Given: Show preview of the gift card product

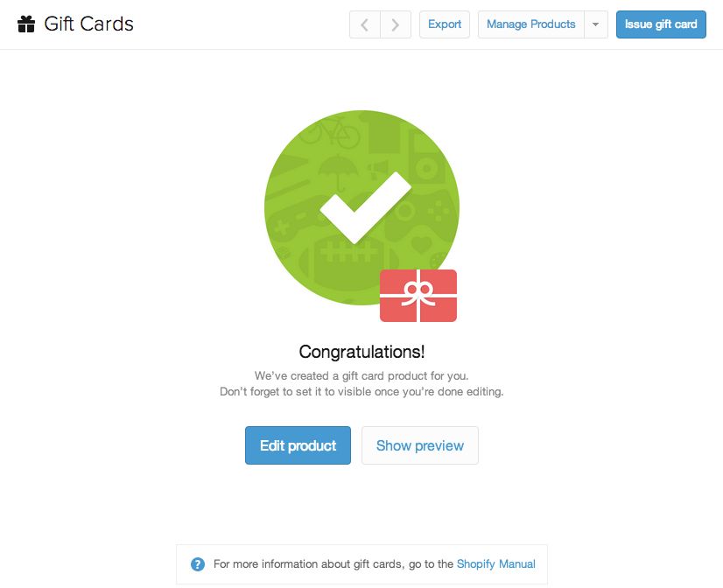Looking at the screenshot, I should (420, 445).
